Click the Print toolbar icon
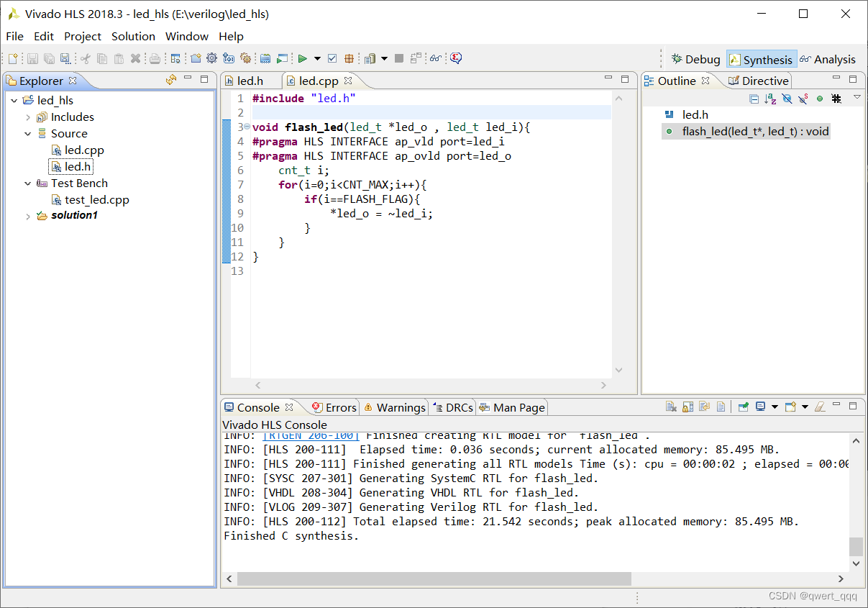Viewport: 868px width, 608px height. [x=155, y=58]
